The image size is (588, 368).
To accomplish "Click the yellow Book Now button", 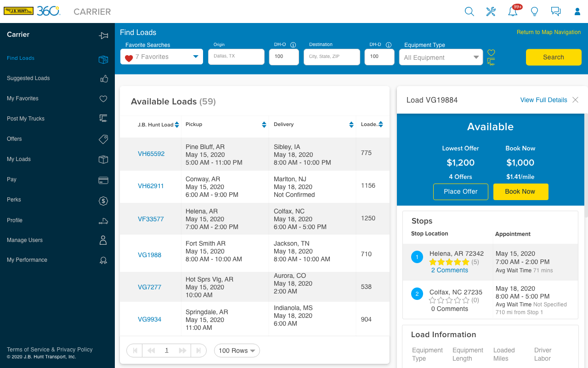I will [520, 192].
